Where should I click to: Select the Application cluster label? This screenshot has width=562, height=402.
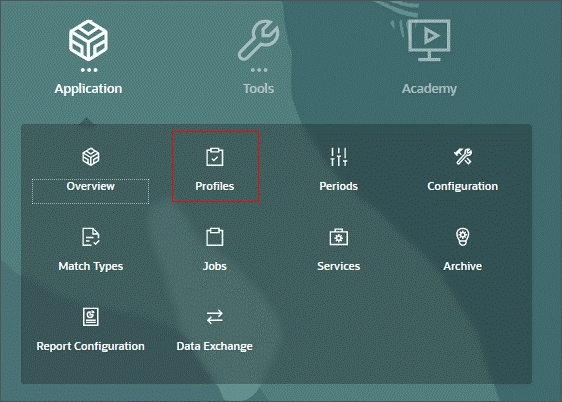pos(88,88)
